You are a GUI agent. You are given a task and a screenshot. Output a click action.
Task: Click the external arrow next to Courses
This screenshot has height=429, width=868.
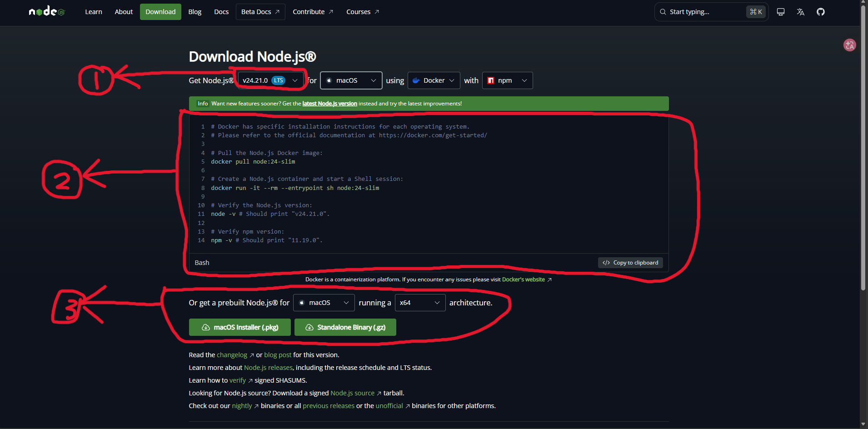point(377,12)
